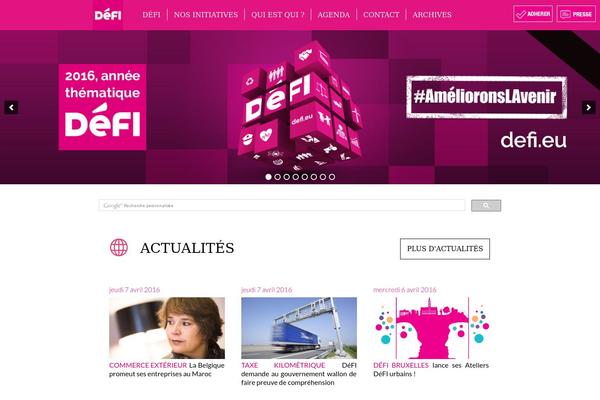The image size is (600, 400).
Task: Click the search magnifier button
Action: (x=486, y=206)
